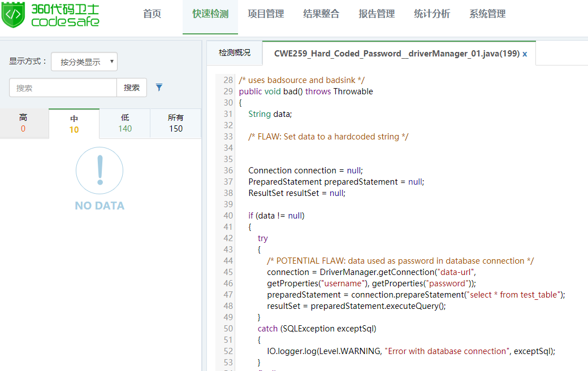Open the 系统管理 menu item
The height and width of the screenshot is (371, 588).
tap(487, 14)
